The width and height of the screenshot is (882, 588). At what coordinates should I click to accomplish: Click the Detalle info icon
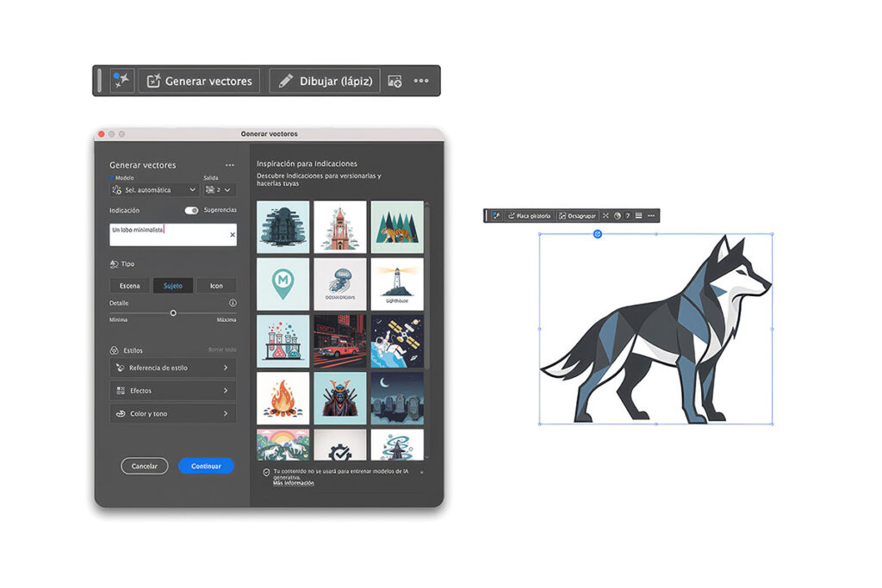pyautogui.click(x=233, y=302)
